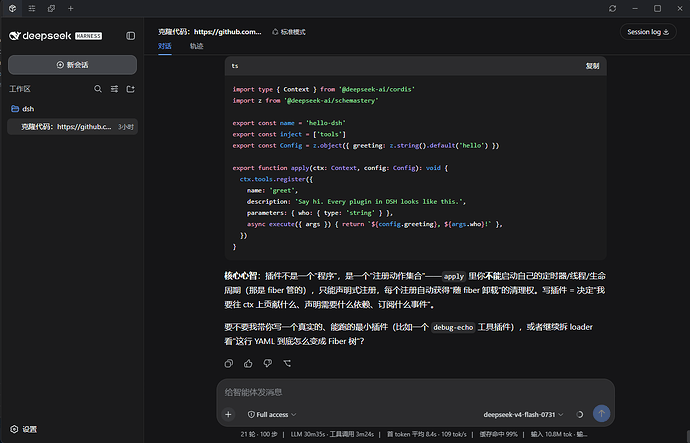
Task: Click the 'hello-dsh' string in code
Action: [326, 123]
